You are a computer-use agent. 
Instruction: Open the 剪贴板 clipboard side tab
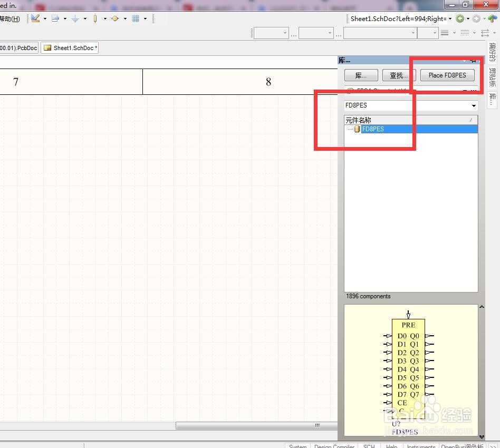pos(492,77)
